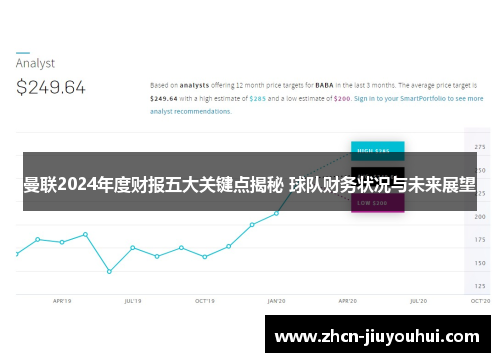Click the data point above OCT'19

tap(205, 257)
